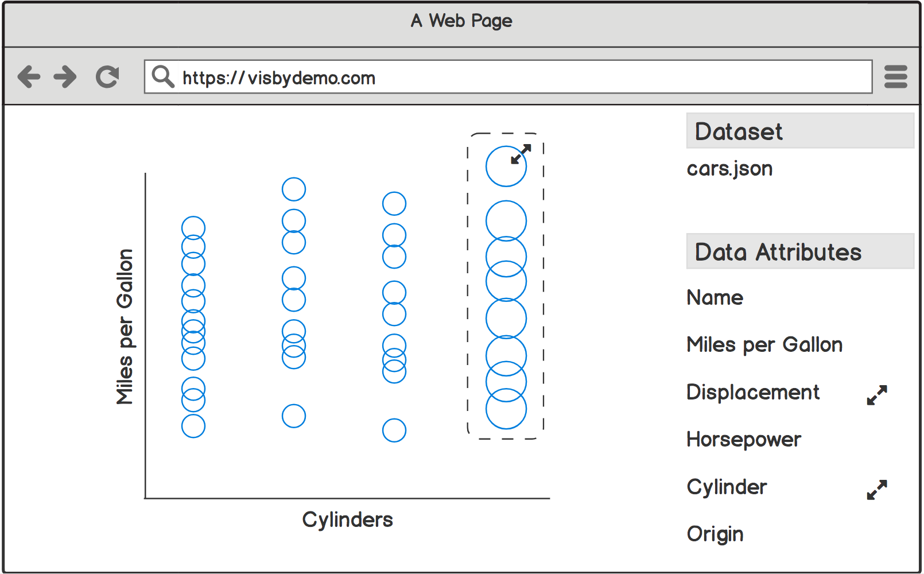Click the Cylinders x-axis label
This screenshot has width=924, height=574.
pos(347,520)
